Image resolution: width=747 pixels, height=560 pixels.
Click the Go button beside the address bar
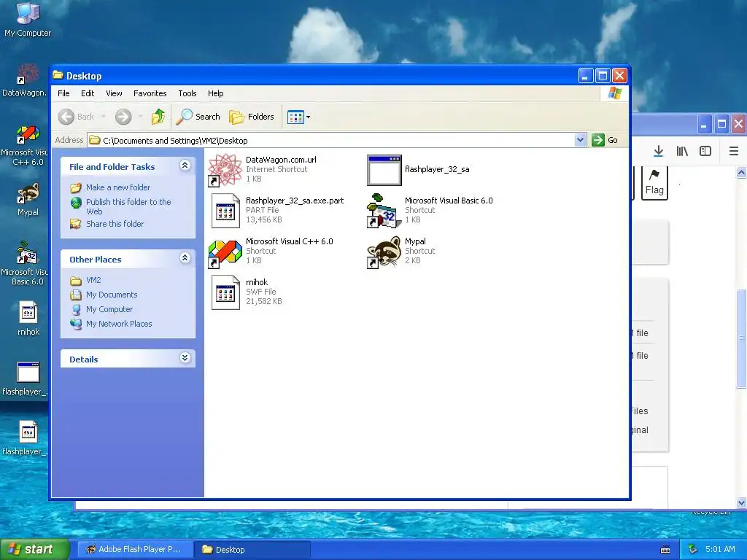(605, 140)
